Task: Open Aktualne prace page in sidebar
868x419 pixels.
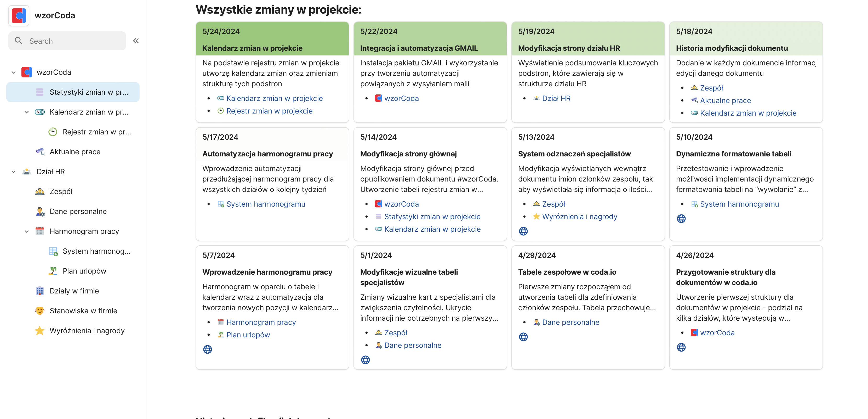Action: [x=75, y=152]
